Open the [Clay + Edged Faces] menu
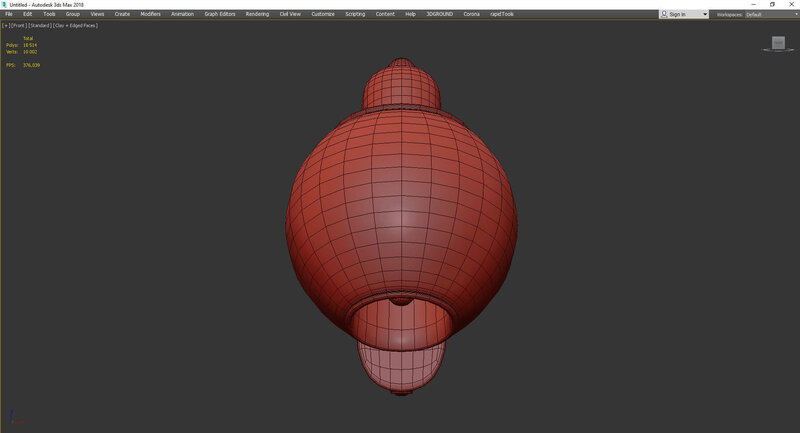 pos(76,25)
